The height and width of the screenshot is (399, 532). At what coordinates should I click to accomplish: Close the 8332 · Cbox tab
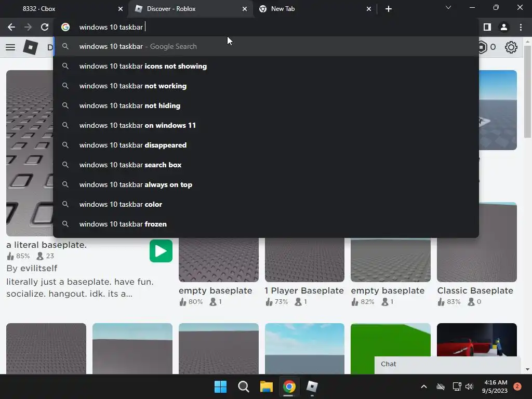(121, 9)
